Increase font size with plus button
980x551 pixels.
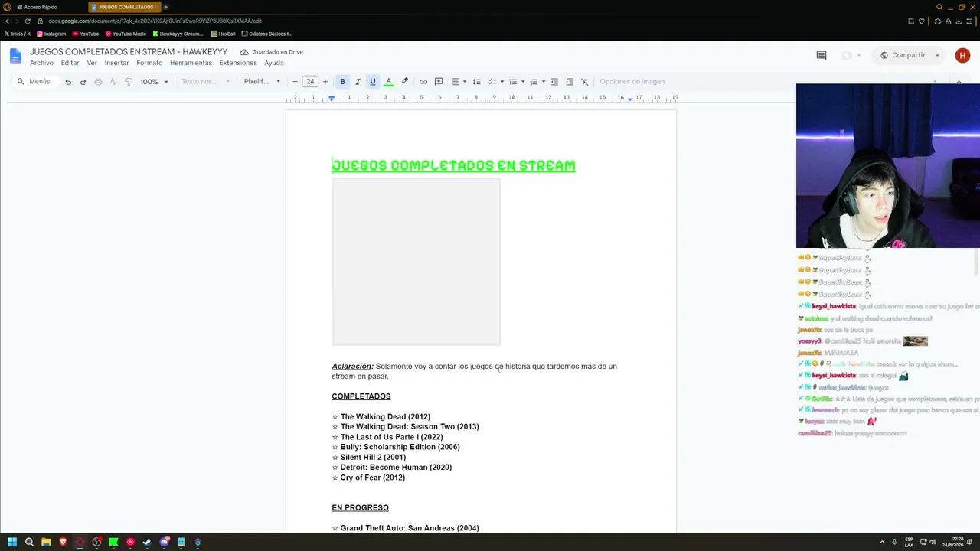(x=325, y=82)
